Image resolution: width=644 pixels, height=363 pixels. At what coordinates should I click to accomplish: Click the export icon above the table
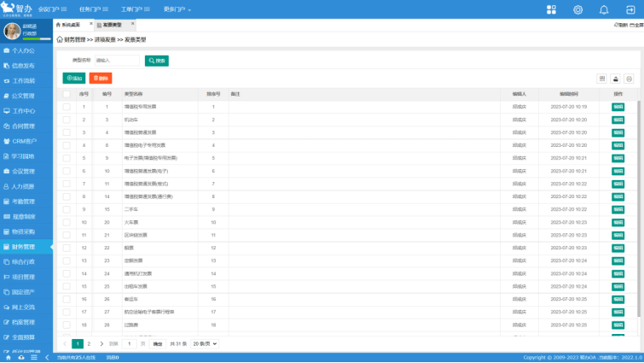pos(615,78)
